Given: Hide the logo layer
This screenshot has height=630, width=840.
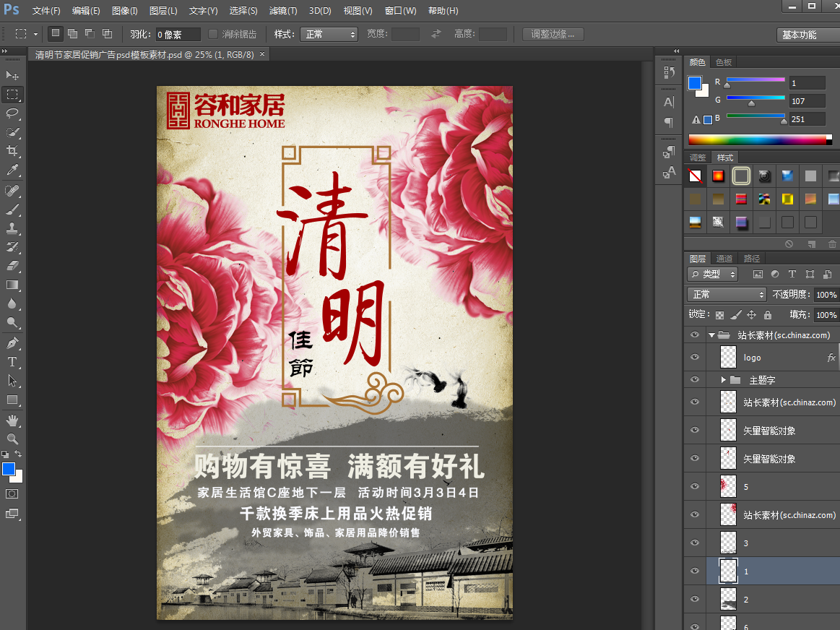Looking at the screenshot, I should click(695, 357).
